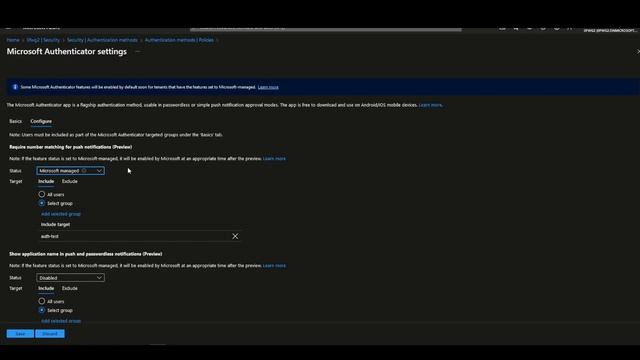The width and height of the screenshot is (640, 360).
Task: Click the Discard button
Action: pos(50,333)
